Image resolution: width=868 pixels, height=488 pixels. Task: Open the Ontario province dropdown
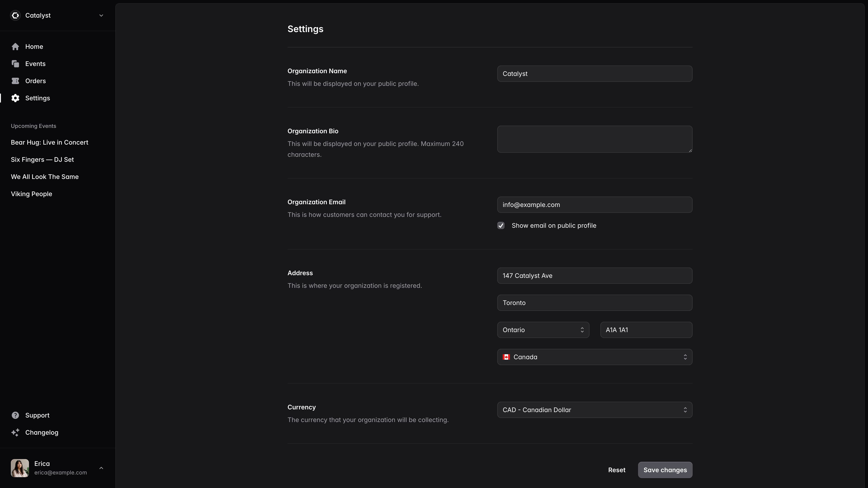click(543, 330)
